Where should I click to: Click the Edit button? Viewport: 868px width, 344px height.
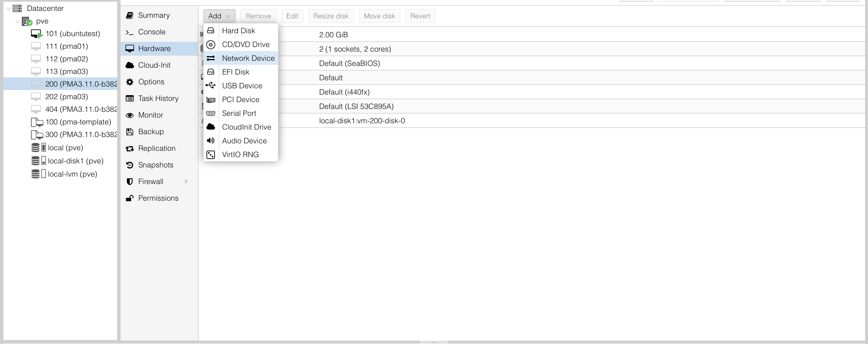coord(292,16)
